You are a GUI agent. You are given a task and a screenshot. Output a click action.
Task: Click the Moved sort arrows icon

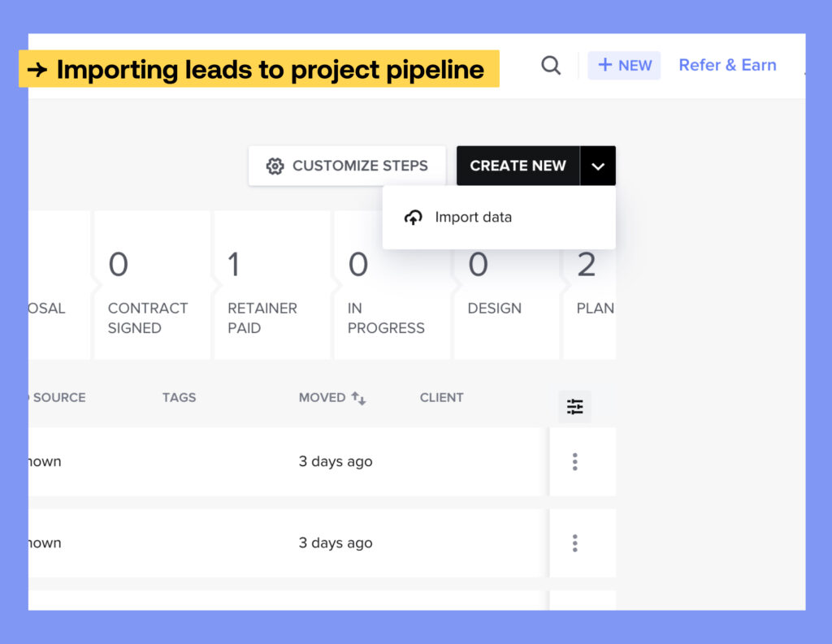(358, 398)
